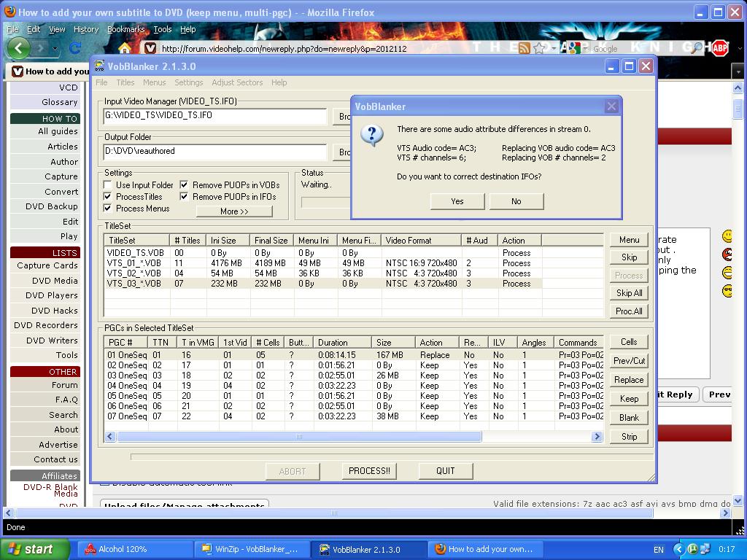
Task: Click the Keep button
Action: click(629, 399)
